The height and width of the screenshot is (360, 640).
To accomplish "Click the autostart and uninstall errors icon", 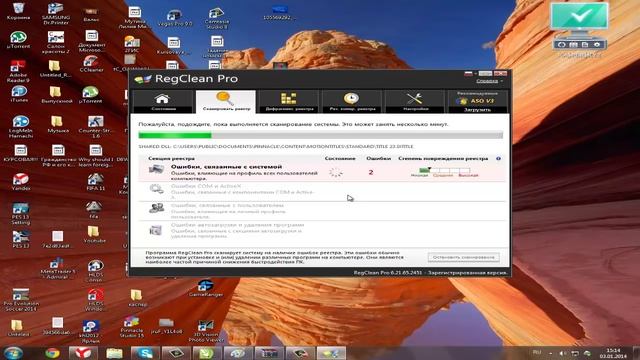I will [x=156, y=230].
